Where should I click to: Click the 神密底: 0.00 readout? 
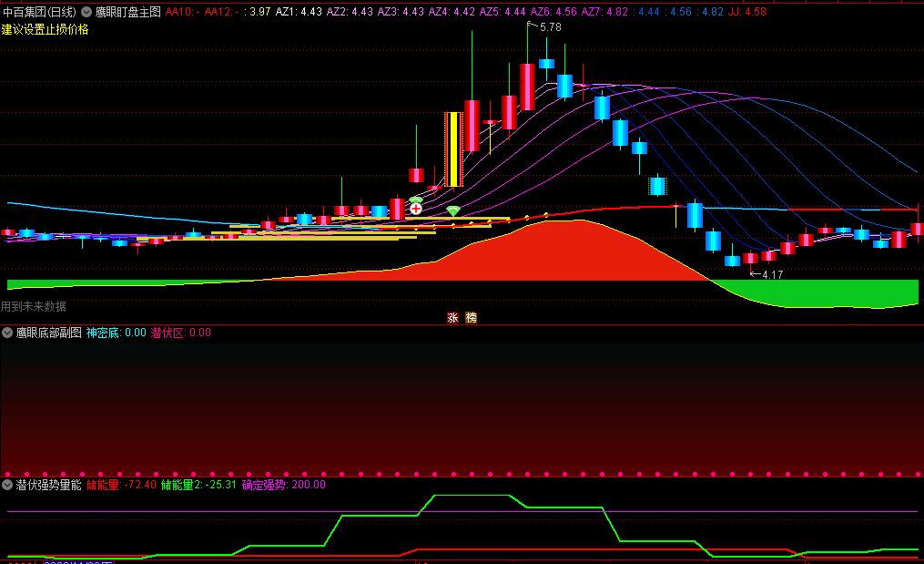[x=117, y=333]
